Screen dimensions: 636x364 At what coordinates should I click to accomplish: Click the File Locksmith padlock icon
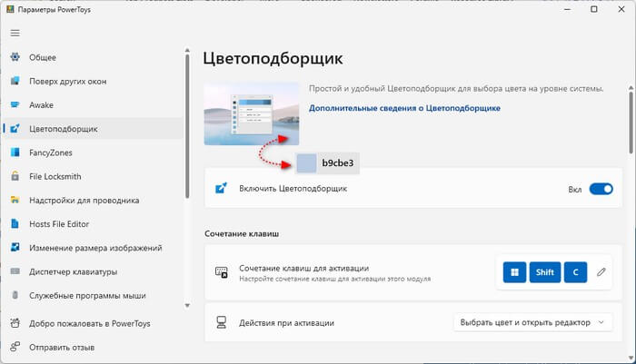tap(15, 176)
